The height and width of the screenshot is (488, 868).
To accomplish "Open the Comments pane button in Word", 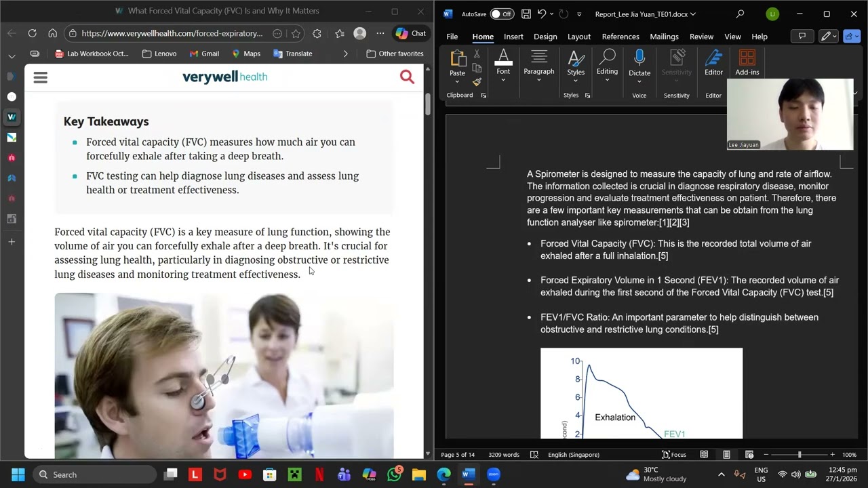I will point(802,37).
